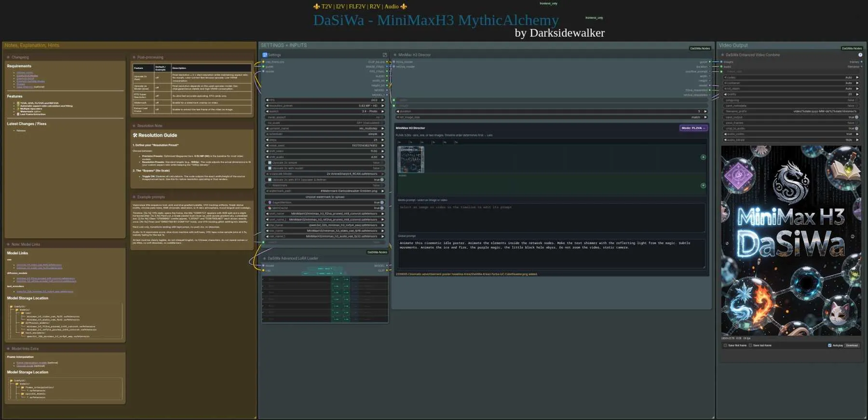The width and height of the screenshot is (868, 420).
Task: Add a clip to the upper timeline track
Action: (703, 157)
